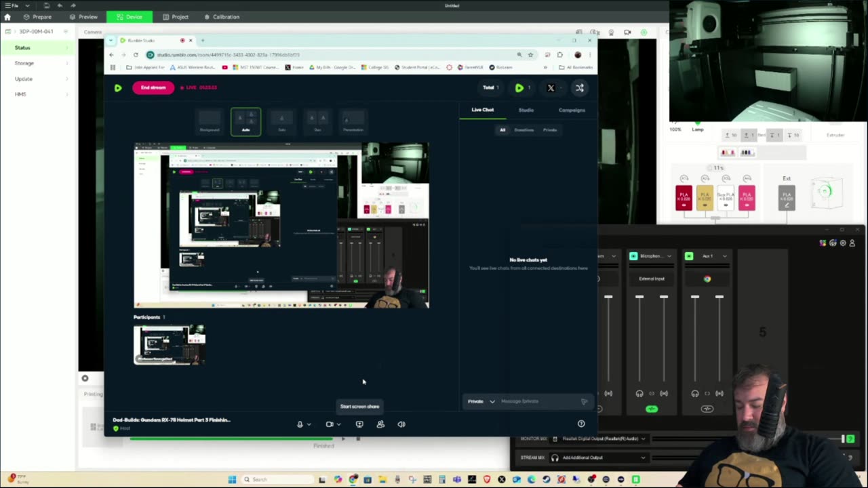Screen dimensions: 868x488
Task: Expand the Aux 1 channel dropdown
Action: coord(724,256)
